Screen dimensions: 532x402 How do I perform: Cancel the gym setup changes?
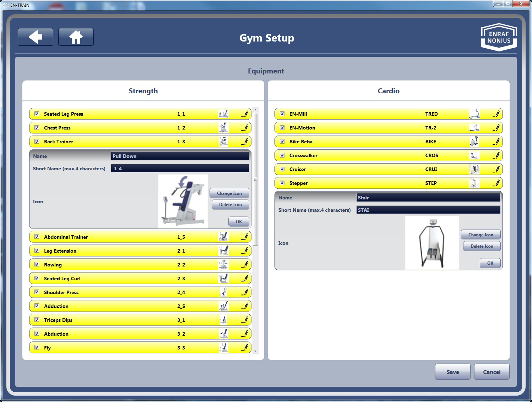tap(492, 372)
